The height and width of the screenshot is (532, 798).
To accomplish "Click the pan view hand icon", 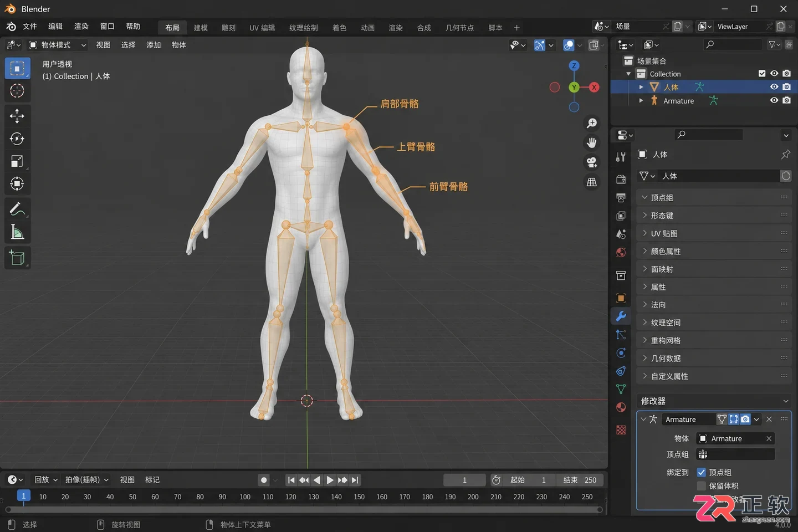I will [x=592, y=142].
